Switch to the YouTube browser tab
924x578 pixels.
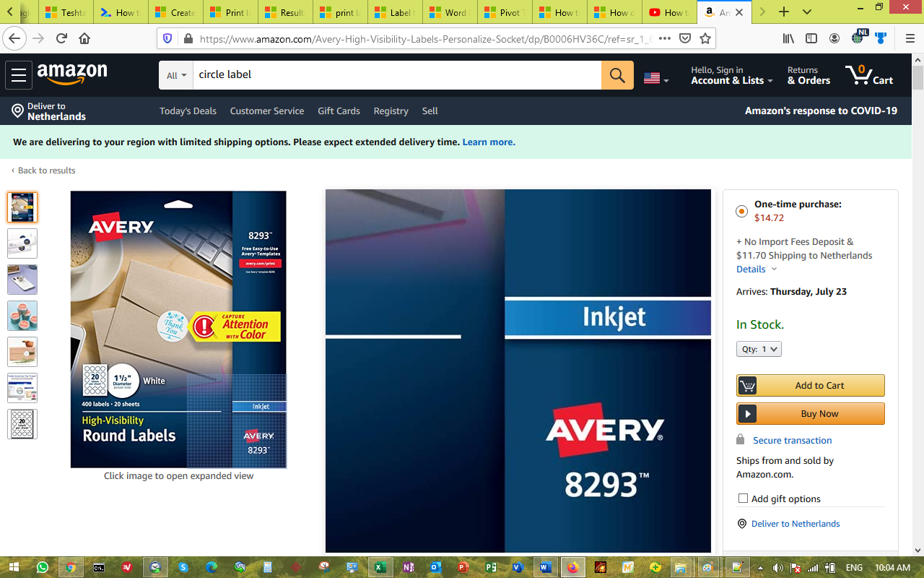(669, 12)
